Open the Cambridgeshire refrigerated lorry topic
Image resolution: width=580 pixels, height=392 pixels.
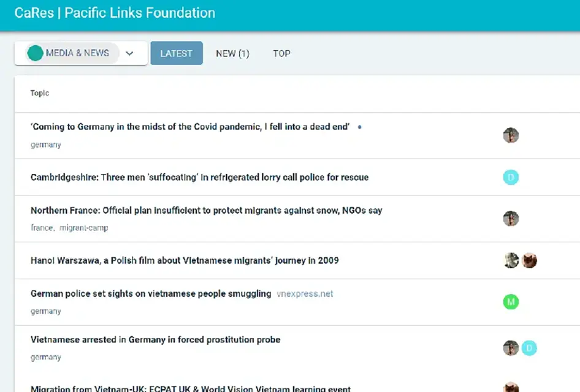[x=199, y=178]
